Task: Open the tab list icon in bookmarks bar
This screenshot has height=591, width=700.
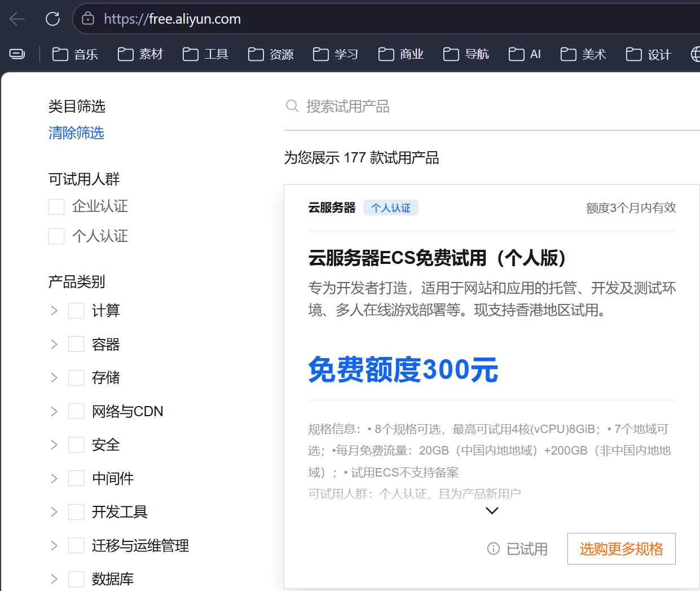Action: click(17, 54)
